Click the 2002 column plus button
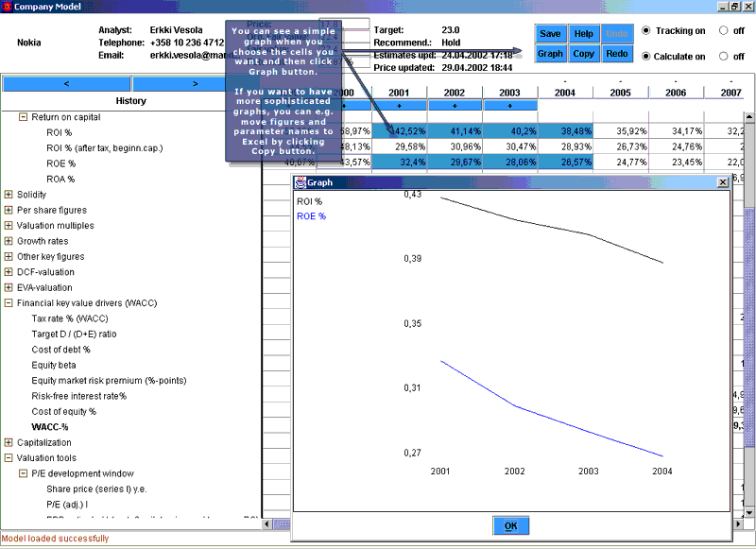Image resolution: width=756 pixels, height=549 pixels. click(x=455, y=105)
